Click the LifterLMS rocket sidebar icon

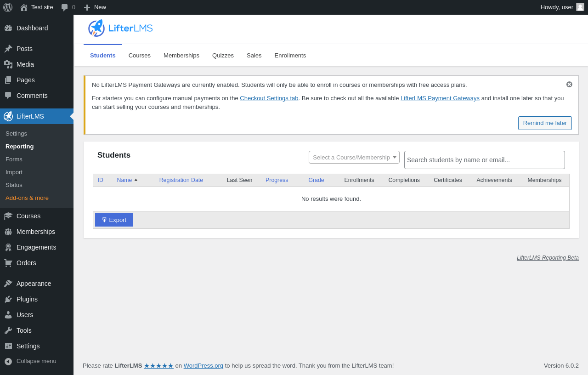click(x=8, y=116)
